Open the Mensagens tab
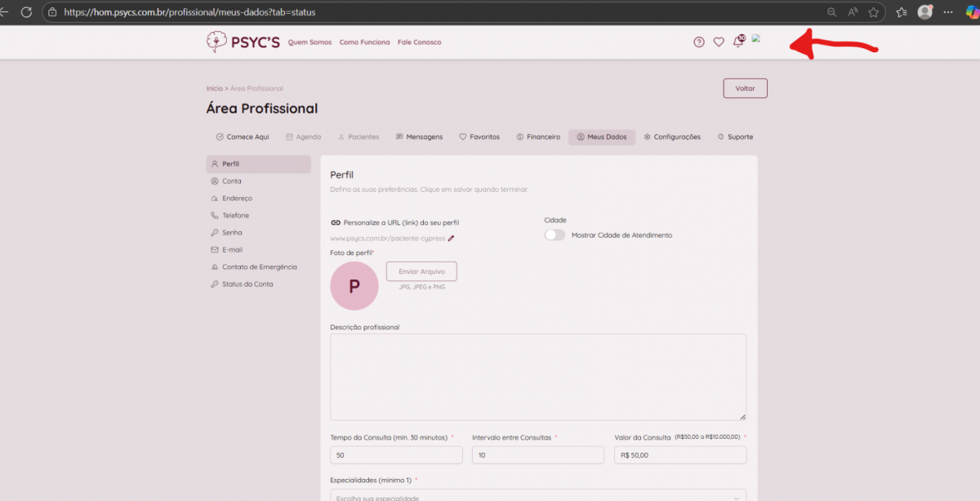 (x=419, y=137)
